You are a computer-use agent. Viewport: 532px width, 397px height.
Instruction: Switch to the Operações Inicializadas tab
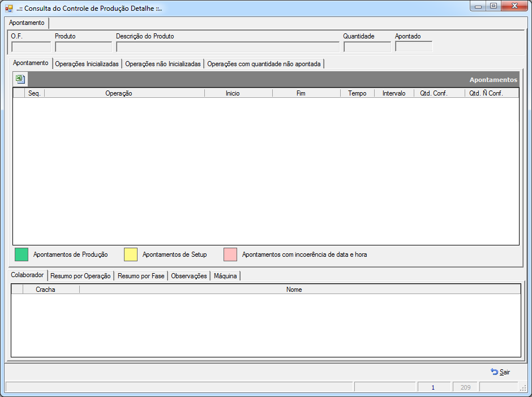(x=87, y=64)
